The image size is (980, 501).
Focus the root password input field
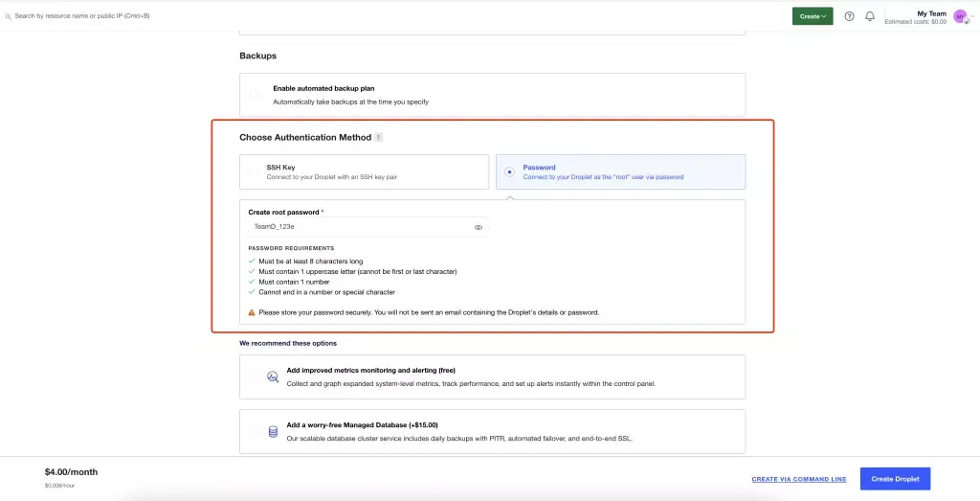368,227
